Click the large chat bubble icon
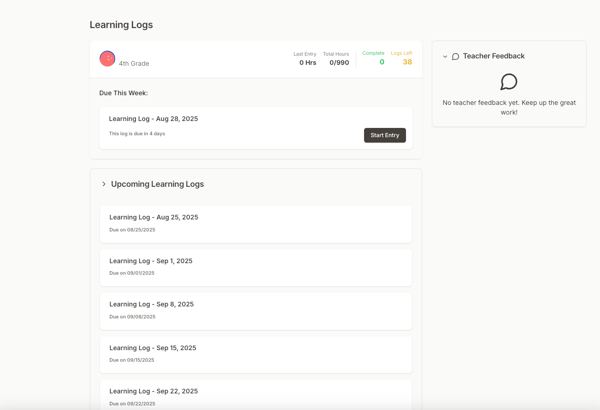Viewport: 600px width, 410px height. click(x=508, y=82)
